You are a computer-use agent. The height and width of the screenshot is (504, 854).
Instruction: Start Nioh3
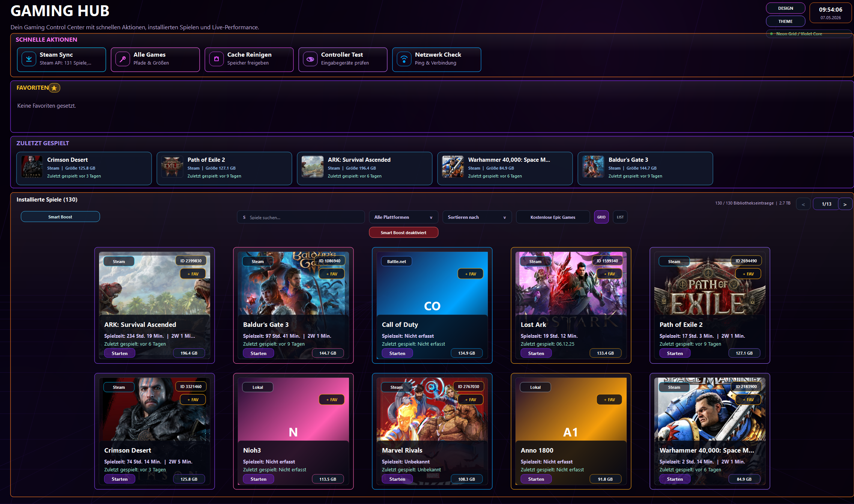[x=259, y=479]
